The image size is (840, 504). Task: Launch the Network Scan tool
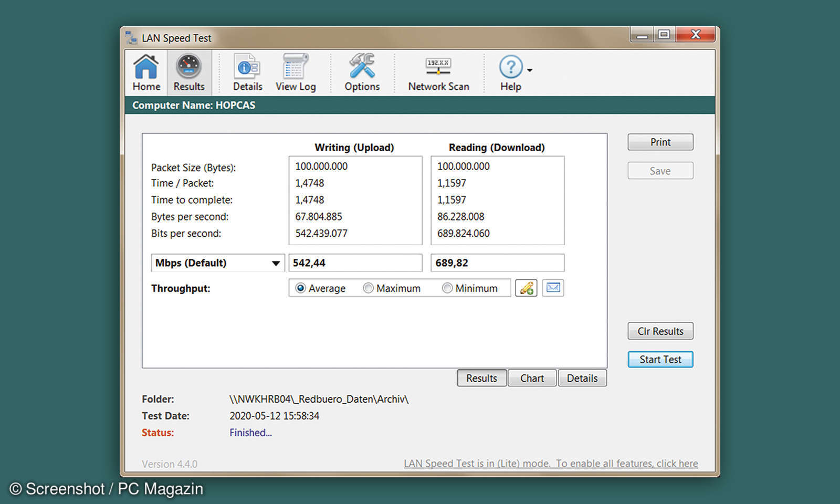click(x=438, y=72)
